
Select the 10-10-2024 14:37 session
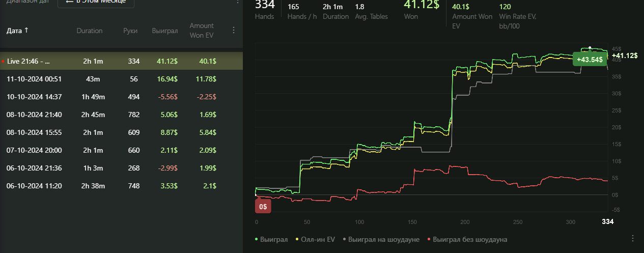tap(121, 97)
